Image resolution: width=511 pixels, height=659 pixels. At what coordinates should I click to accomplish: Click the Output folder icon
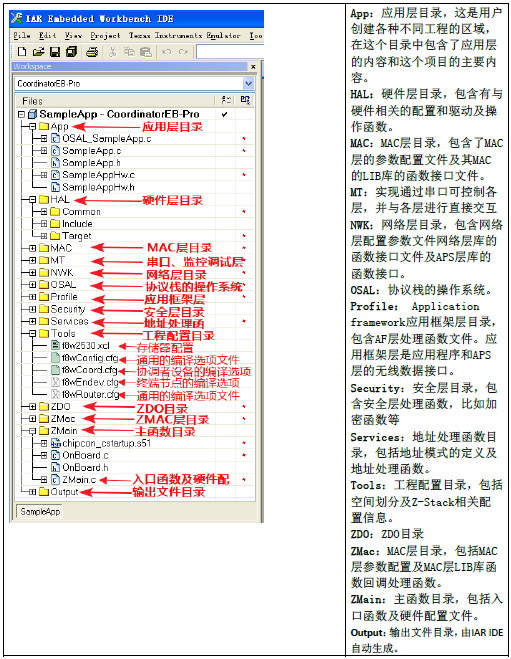pos(44,492)
